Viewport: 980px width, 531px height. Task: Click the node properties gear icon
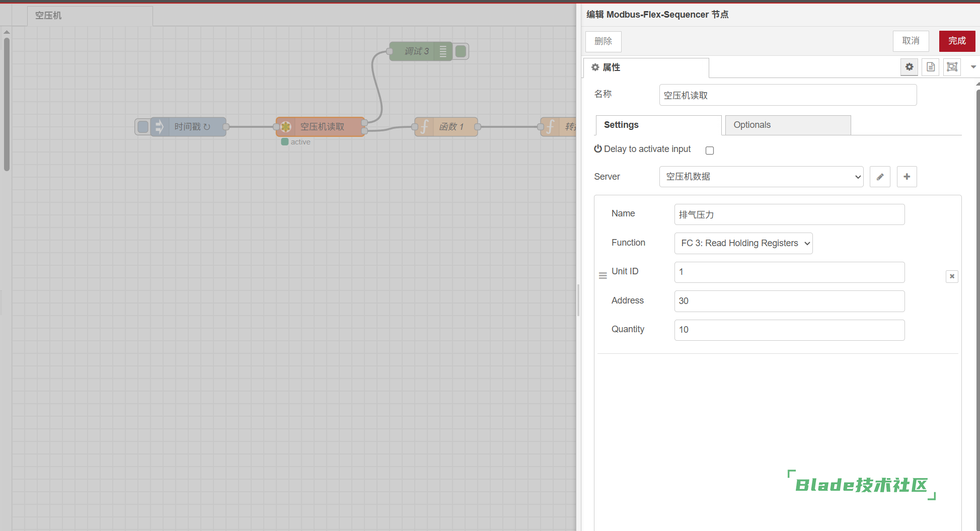[x=909, y=67]
